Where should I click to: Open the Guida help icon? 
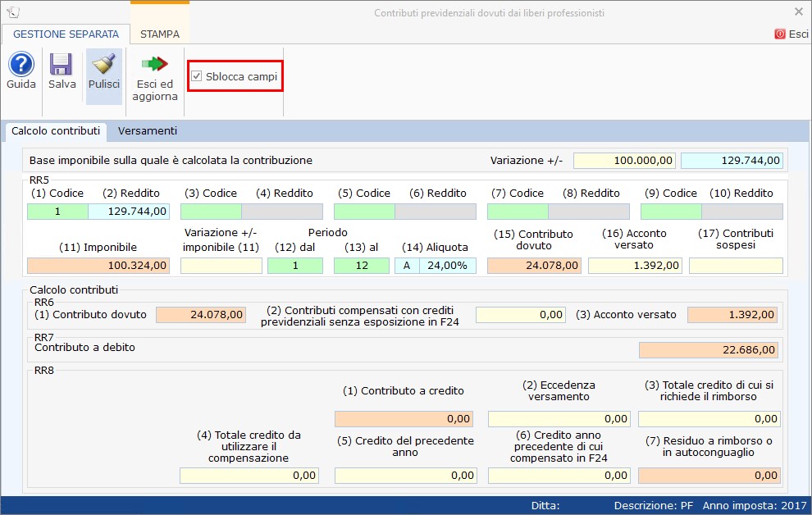click(x=21, y=65)
